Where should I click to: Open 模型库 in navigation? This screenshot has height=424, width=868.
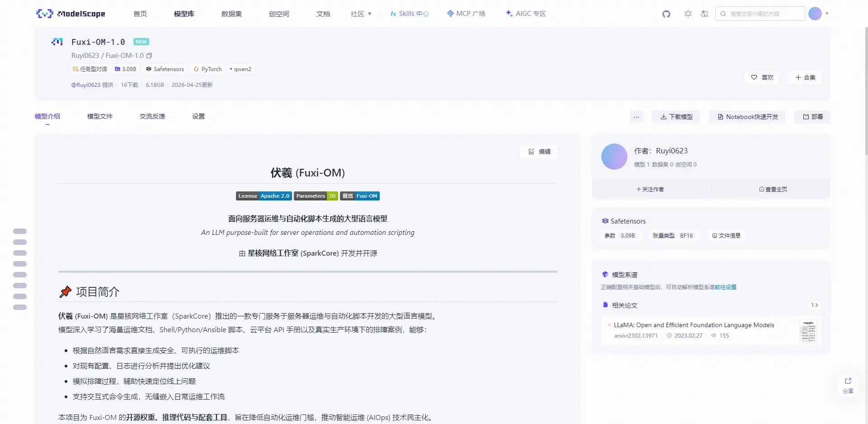(184, 14)
